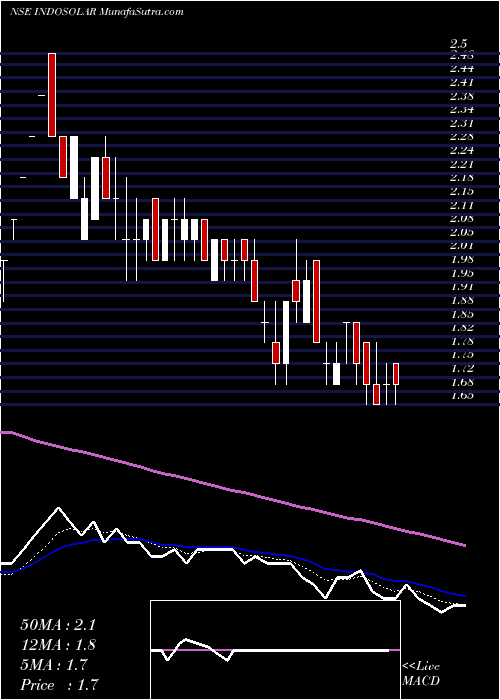Viewport: 500px width, 700px height.
Task: Select the tallest red candlestick near 2.5
Action: tap(52, 95)
